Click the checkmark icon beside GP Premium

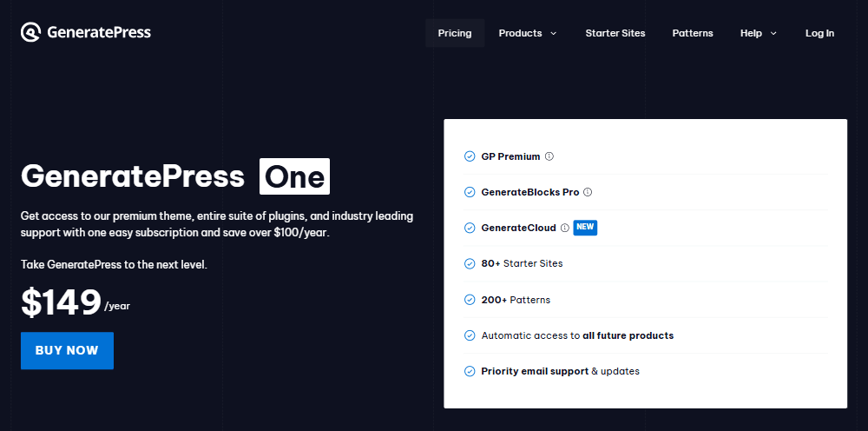click(470, 156)
